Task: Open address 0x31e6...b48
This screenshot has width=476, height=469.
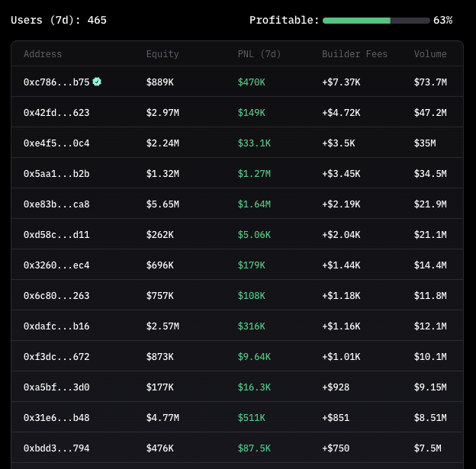Action: [x=56, y=418]
